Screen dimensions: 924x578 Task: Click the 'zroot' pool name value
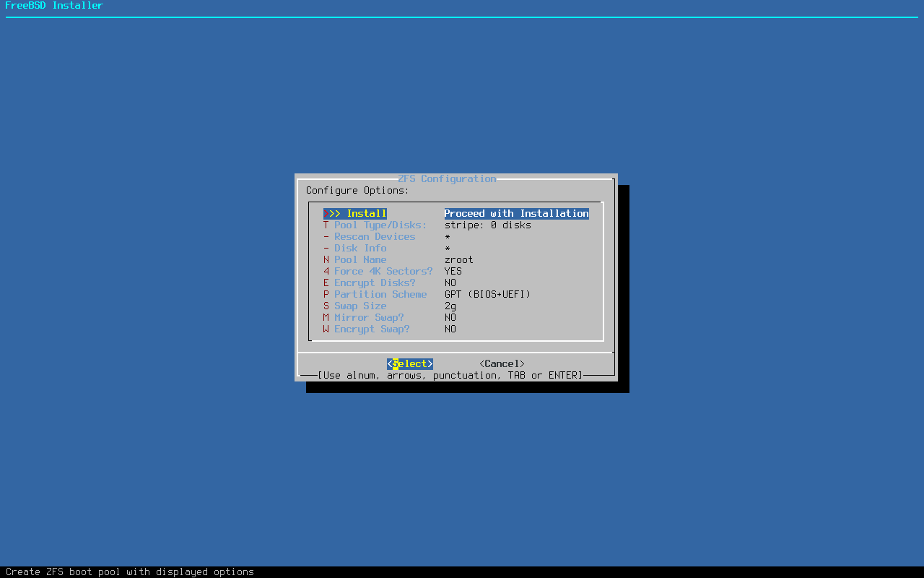[459, 259]
